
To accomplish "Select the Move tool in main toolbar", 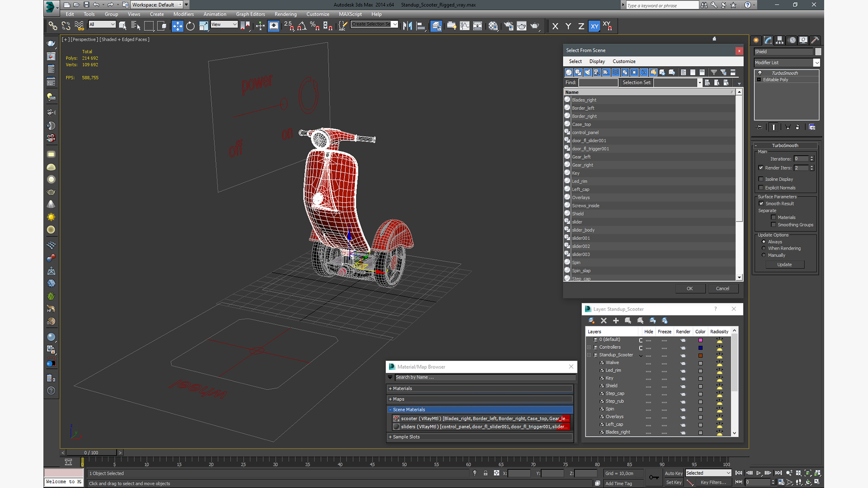I will tap(177, 26).
